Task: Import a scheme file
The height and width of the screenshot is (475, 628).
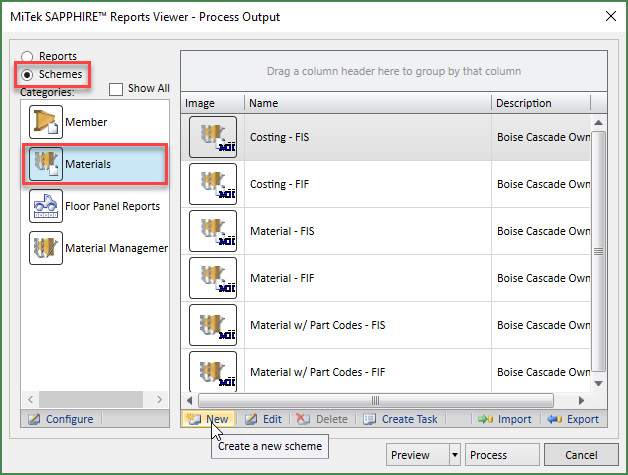Action: 505,419
